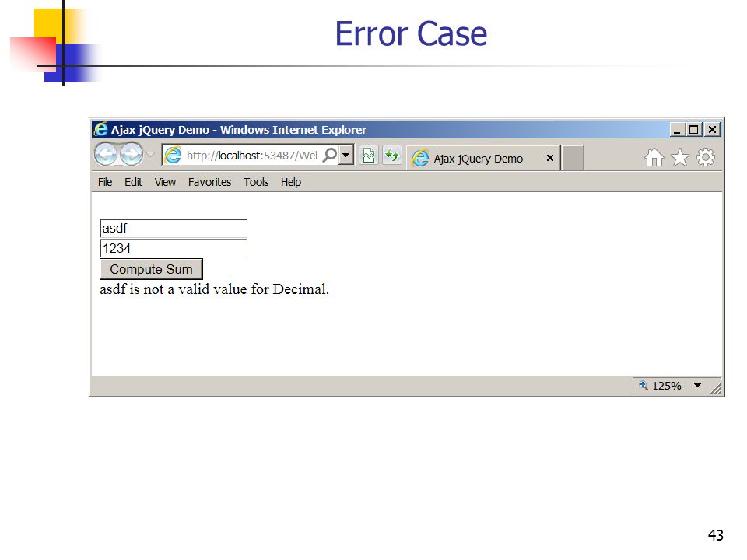This screenshot has width=747, height=560.
Task: Open the Favorites menu
Action: pos(209,182)
